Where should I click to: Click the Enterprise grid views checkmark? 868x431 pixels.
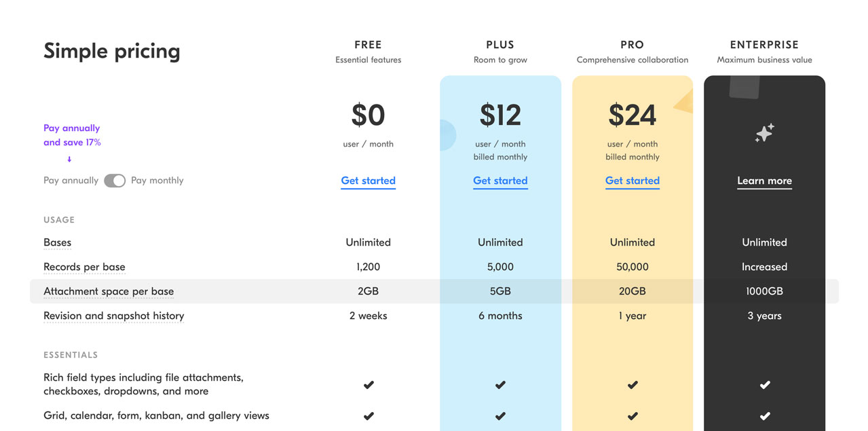pos(765,415)
